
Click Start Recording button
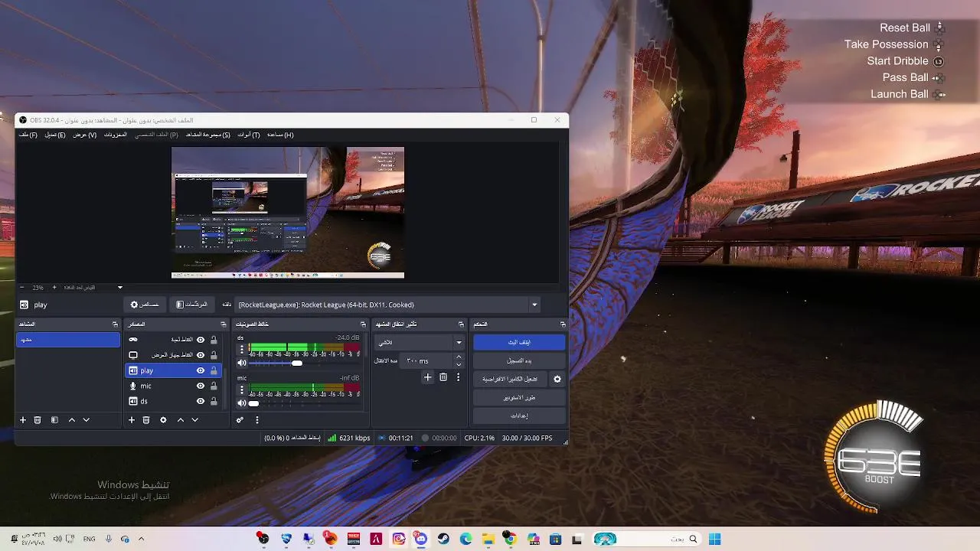pyautogui.click(x=519, y=360)
